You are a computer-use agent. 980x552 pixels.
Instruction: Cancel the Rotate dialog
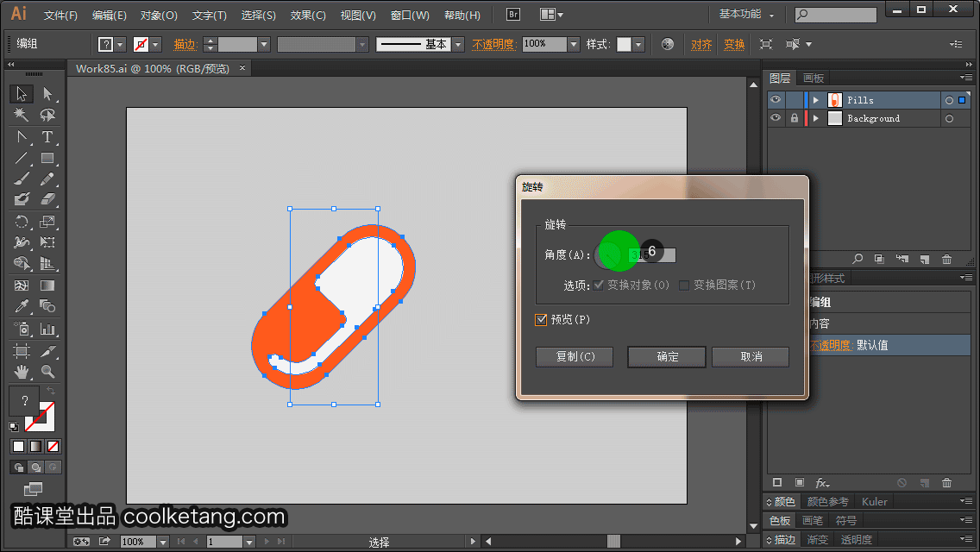click(x=751, y=356)
